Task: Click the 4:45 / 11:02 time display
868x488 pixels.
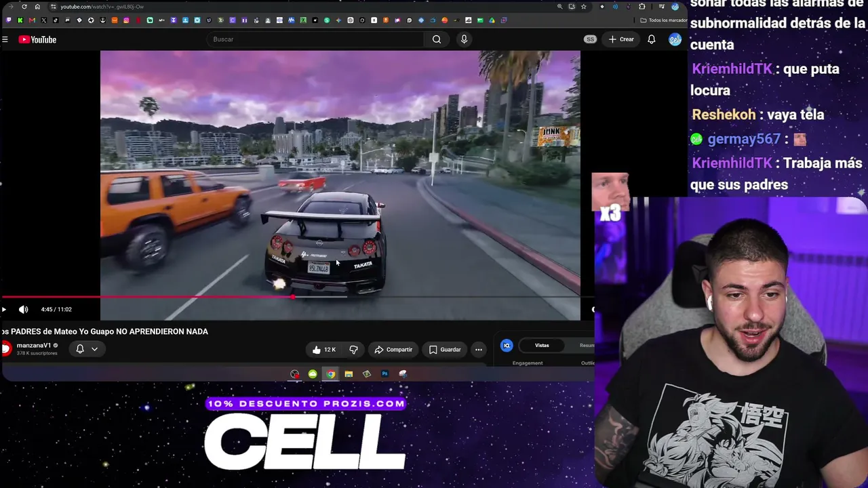Action: coord(56,309)
